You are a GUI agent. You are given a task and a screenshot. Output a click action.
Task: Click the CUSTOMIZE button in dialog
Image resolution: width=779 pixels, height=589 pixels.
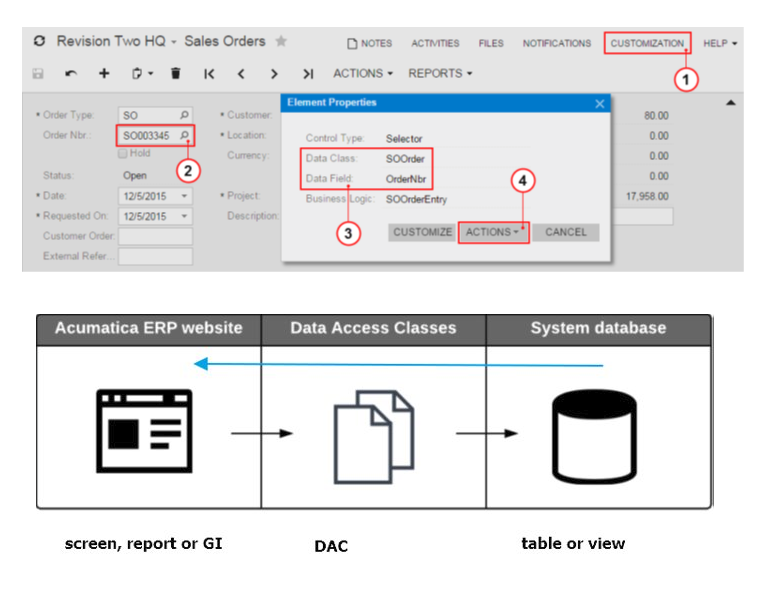[422, 232]
